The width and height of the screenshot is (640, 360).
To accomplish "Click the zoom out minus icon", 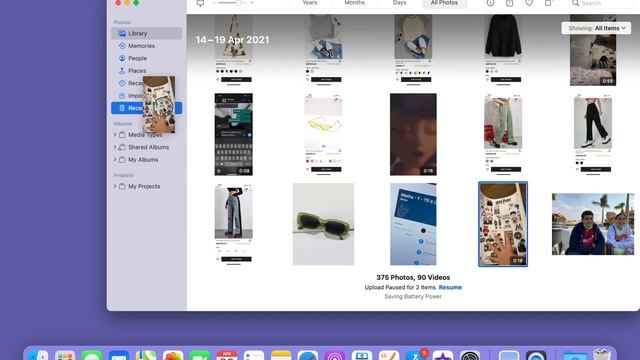I will (214, 3).
